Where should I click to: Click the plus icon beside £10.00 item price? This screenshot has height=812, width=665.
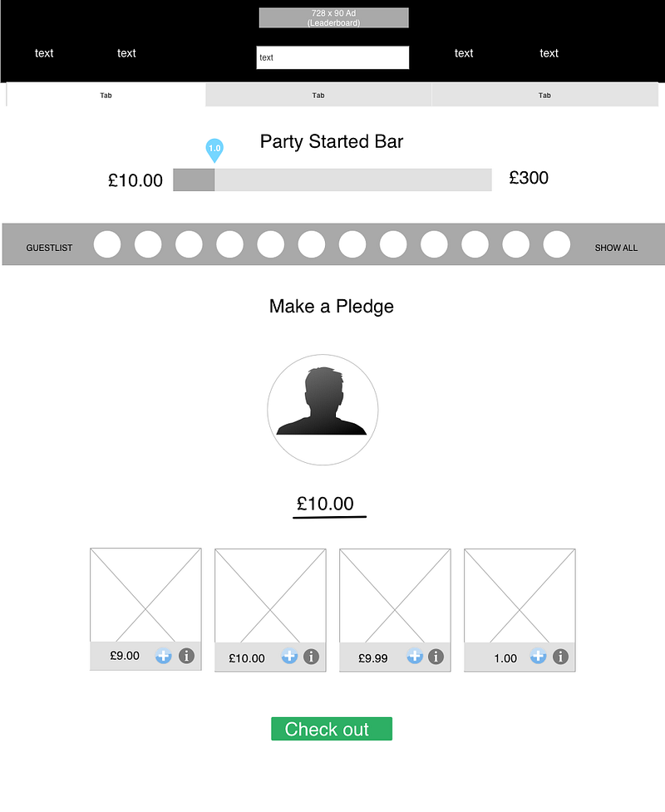click(289, 656)
